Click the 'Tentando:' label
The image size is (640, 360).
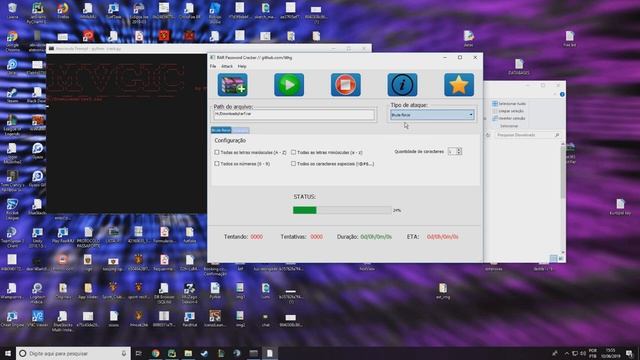tap(236, 237)
